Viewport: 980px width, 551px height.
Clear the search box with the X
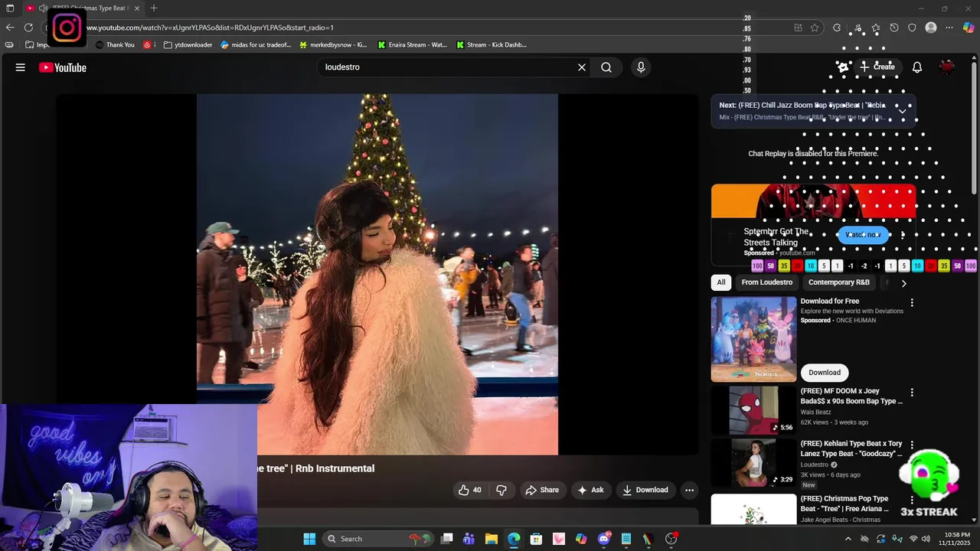tap(582, 67)
